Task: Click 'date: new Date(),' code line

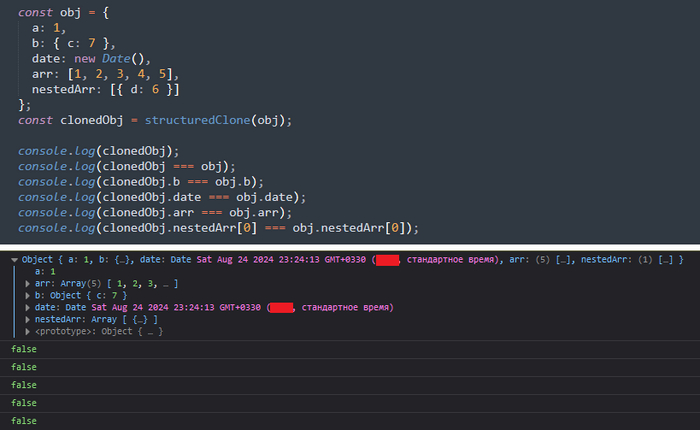Action: point(91,58)
